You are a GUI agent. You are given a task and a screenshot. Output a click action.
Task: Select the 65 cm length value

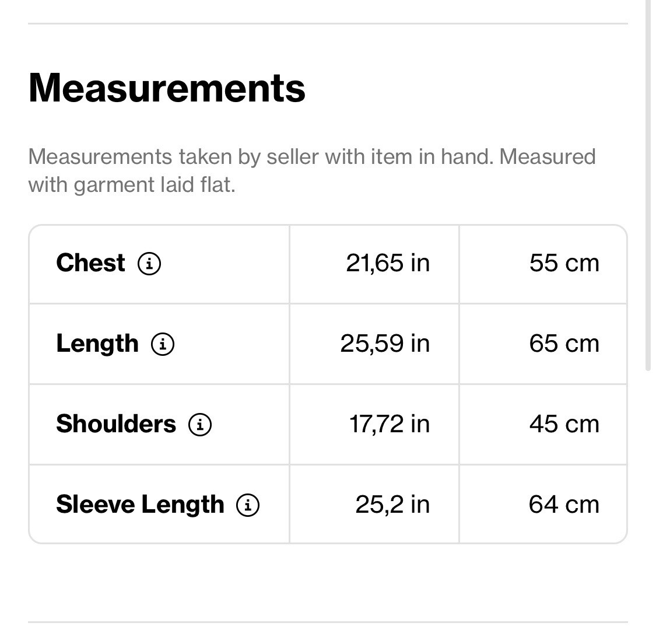pyautogui.click(x=564, y=344)
